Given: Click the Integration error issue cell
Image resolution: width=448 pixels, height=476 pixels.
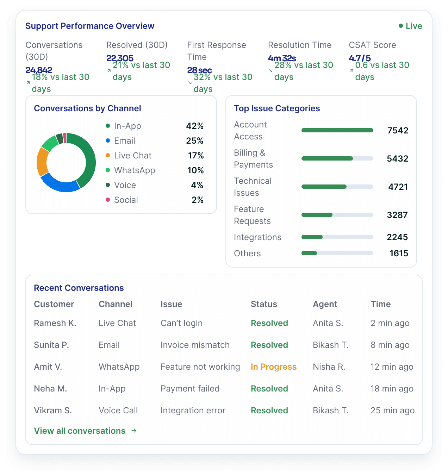Looking at the screenshot, I should (x=193, y=410).
